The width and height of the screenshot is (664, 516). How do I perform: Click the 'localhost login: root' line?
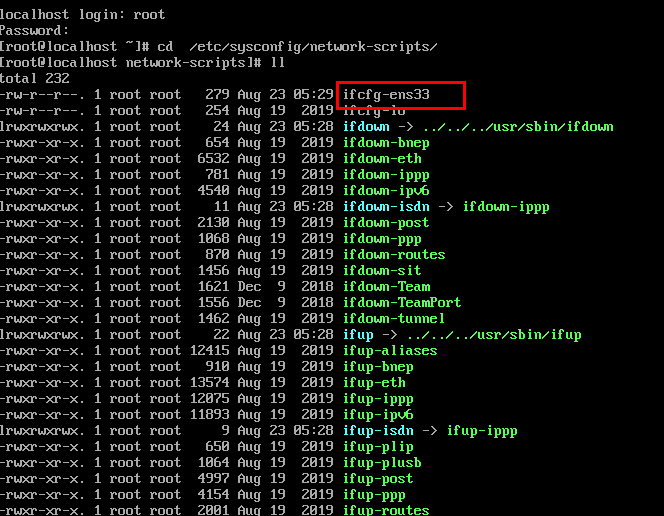[83, 15]
